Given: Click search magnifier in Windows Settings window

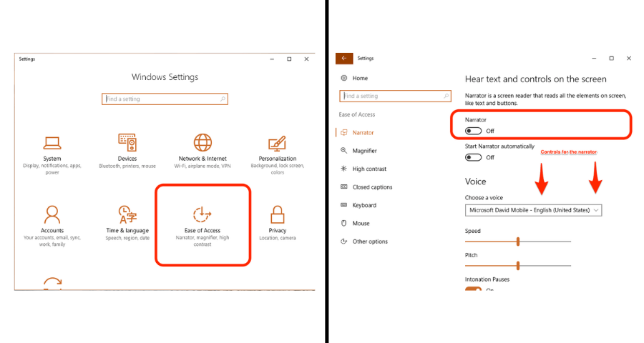Looking at the screenshot, I should click(223, 99).
